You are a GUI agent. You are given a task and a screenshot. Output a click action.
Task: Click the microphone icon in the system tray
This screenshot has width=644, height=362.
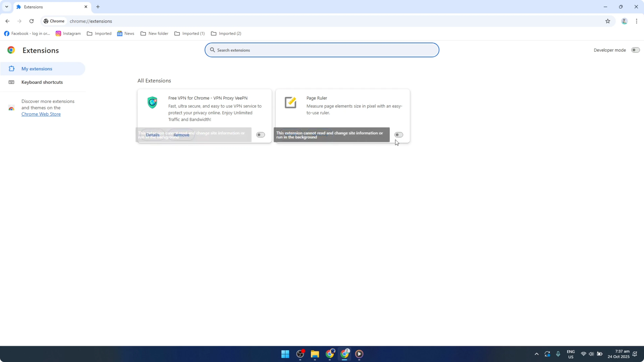click(558, 354)
